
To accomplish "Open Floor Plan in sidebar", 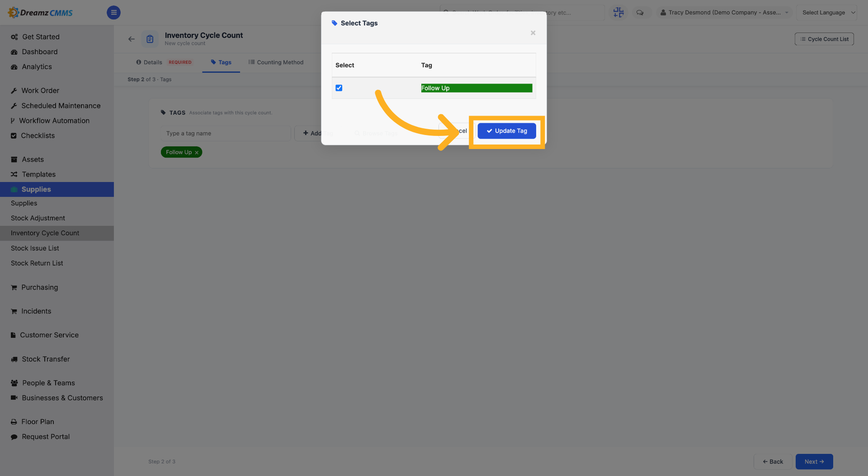I will tap(38, 422).
